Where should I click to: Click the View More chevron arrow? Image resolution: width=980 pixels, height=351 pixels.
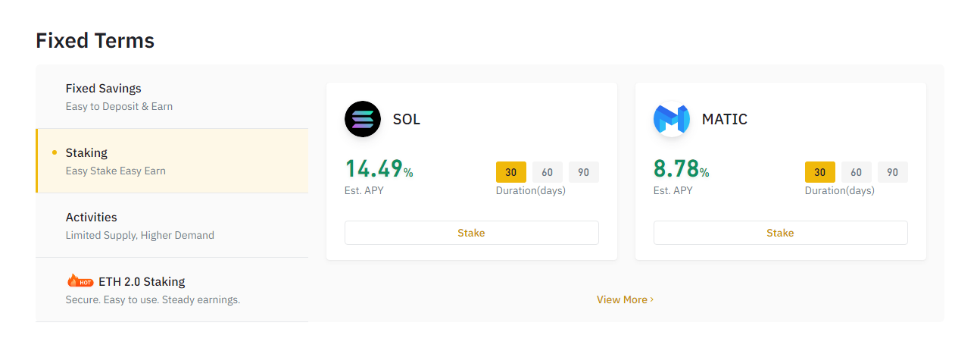652,299
